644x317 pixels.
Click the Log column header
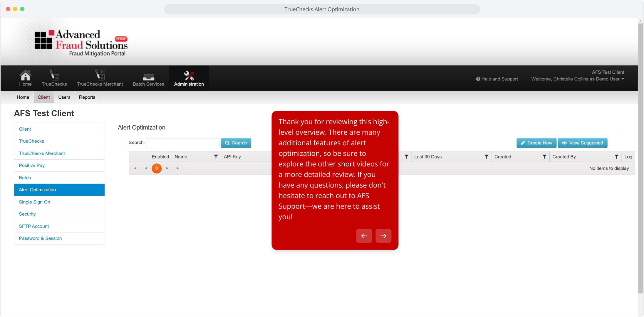pos(628,157)
